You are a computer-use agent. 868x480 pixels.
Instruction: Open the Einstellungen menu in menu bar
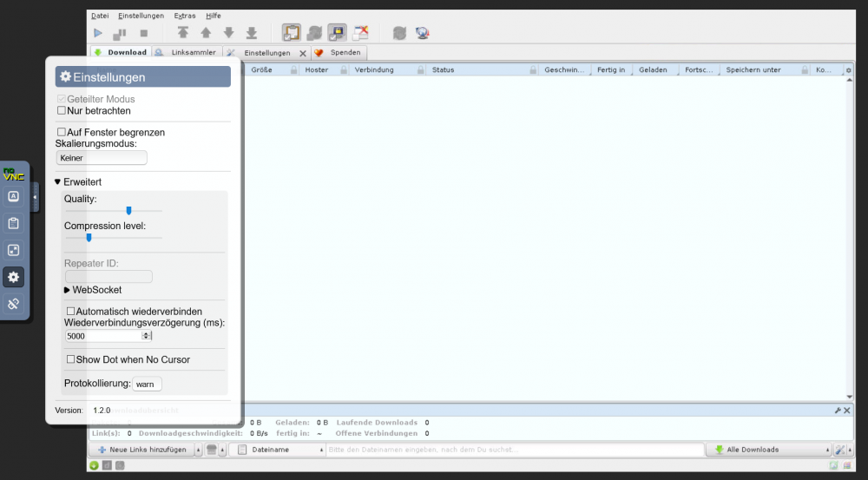coord(141,16)
